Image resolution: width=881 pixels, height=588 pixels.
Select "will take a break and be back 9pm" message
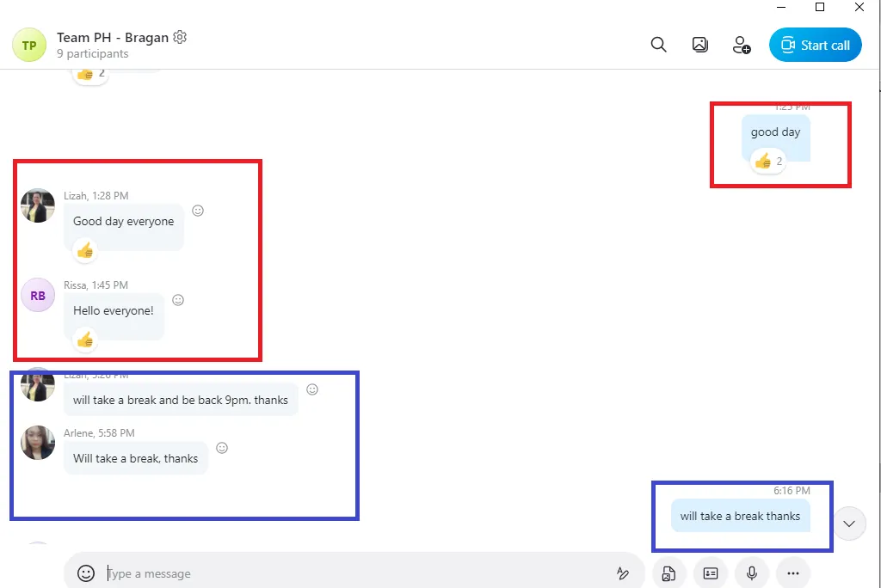(181, 400)
